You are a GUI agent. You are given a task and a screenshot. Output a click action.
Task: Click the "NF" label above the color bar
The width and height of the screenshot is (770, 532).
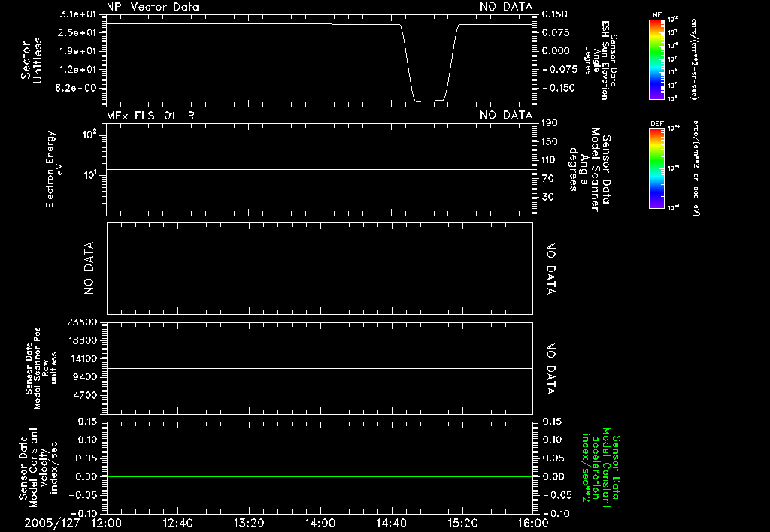coord(656,15)
